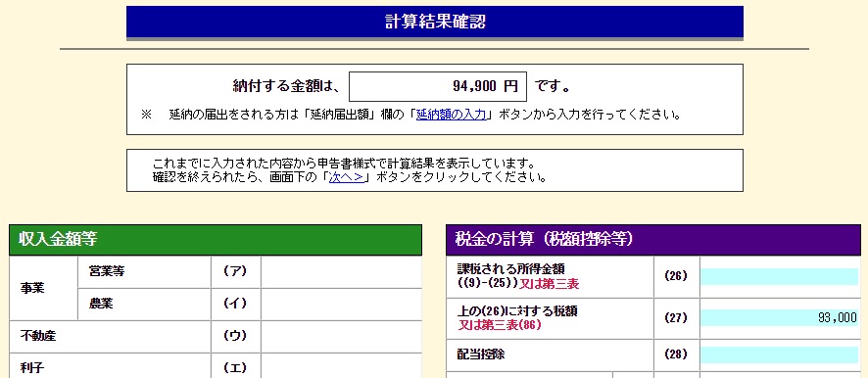868x378 pixels.
Task: Click the (28) code cell
Action: pos(676,354)
